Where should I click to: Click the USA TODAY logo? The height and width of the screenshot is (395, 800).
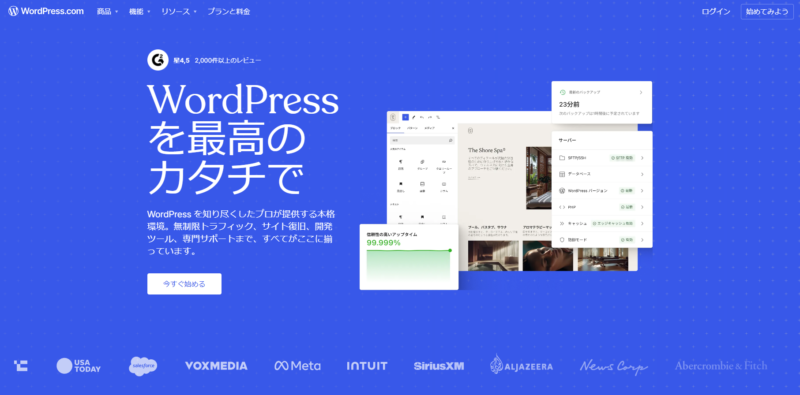point(79,365)
